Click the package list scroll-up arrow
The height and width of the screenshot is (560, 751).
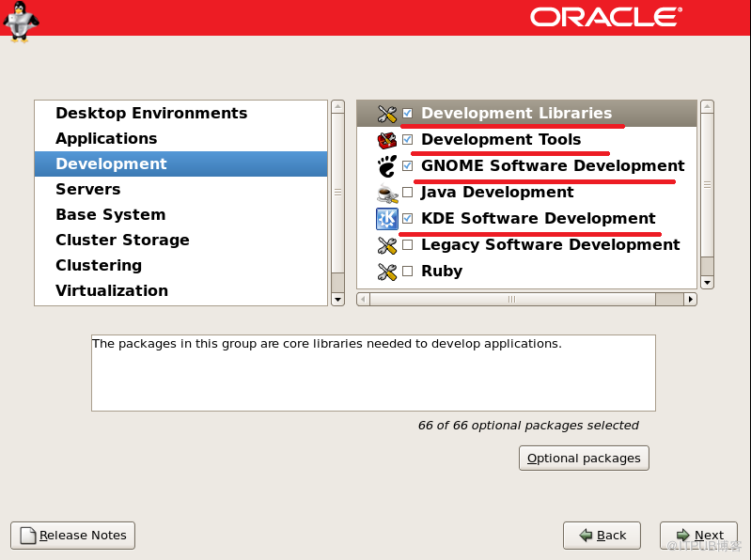pos(708,106)
